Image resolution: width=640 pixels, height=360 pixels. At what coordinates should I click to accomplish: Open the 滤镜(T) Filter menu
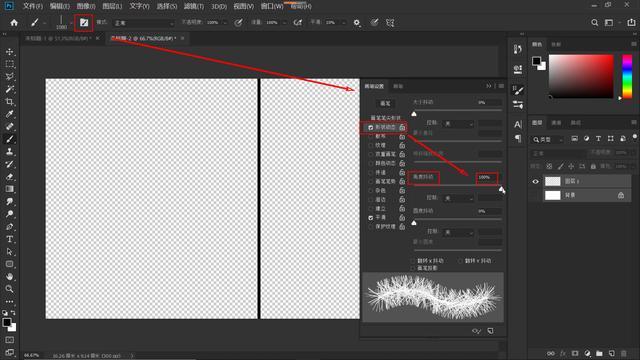coord(193,6)
